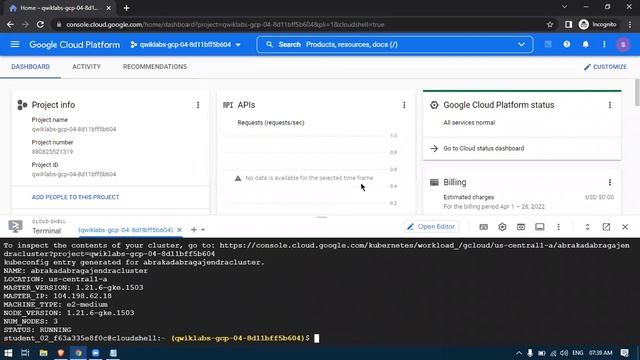
Task: Open Windows Start menu
Action: pyautogui.click(x=8, y=353)
